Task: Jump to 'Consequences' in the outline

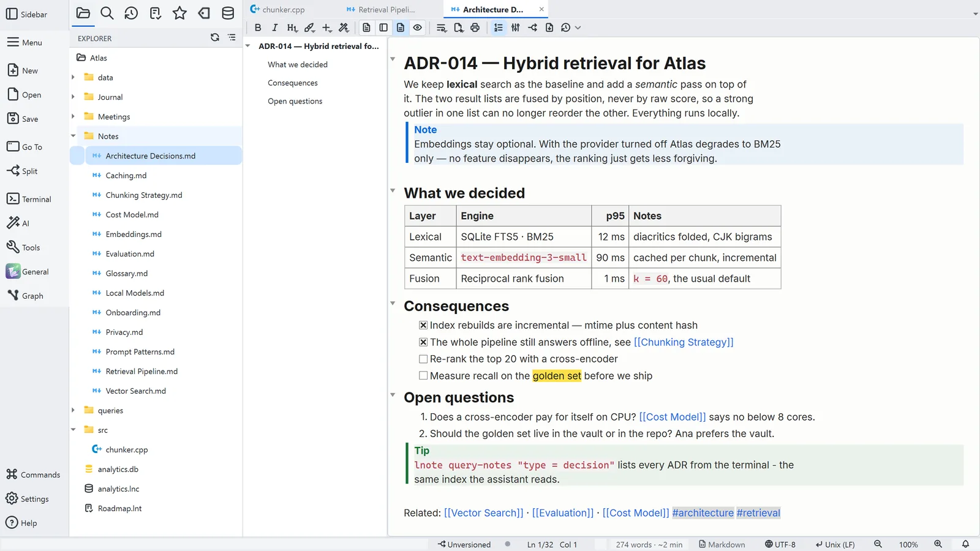Action: (x=293, y=83)
